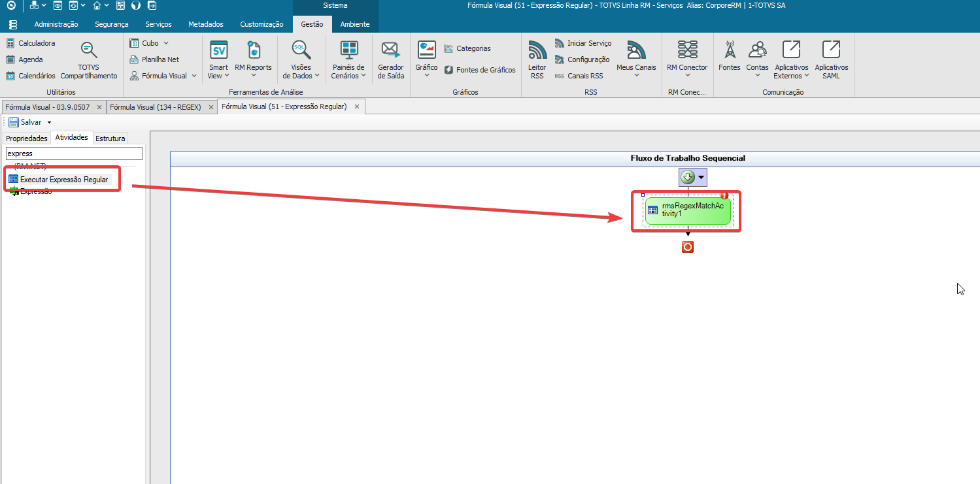The width and height of the screenshot is (980, 484).
Task: Select Executar Expressão Regular activity
Action: [59, 179]
